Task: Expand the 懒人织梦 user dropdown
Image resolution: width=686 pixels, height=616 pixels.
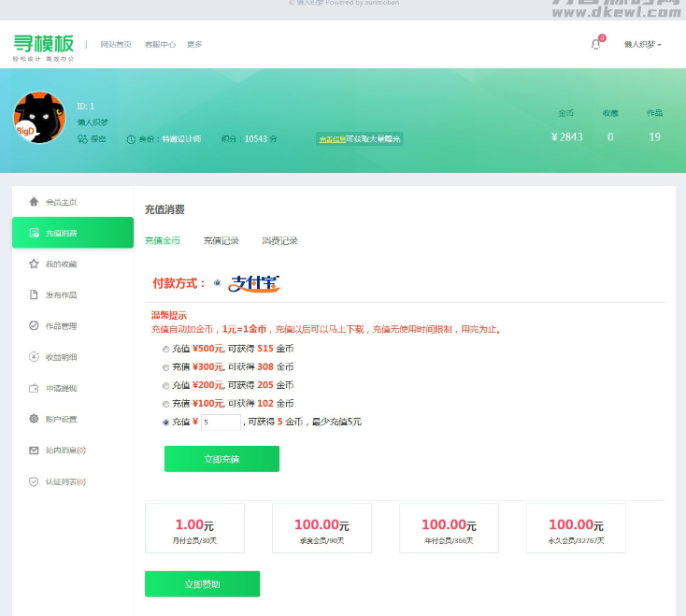Action: pos(643,44)
